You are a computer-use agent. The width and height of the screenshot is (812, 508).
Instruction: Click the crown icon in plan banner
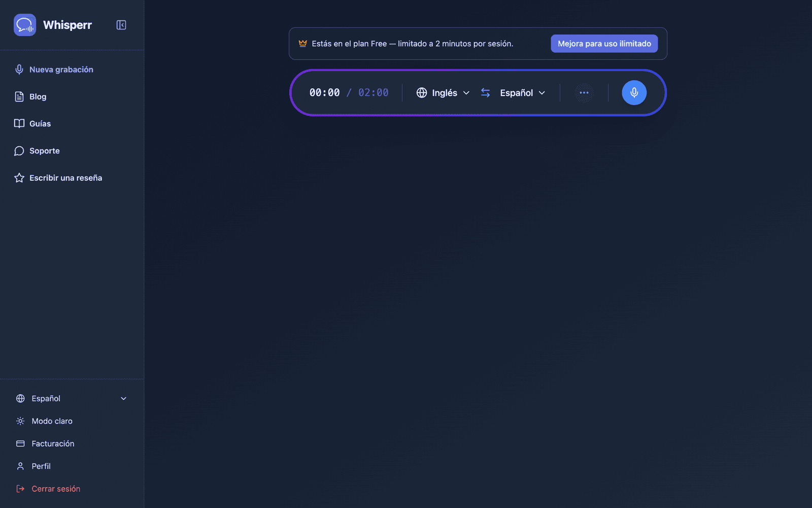(x=303, y=44)
